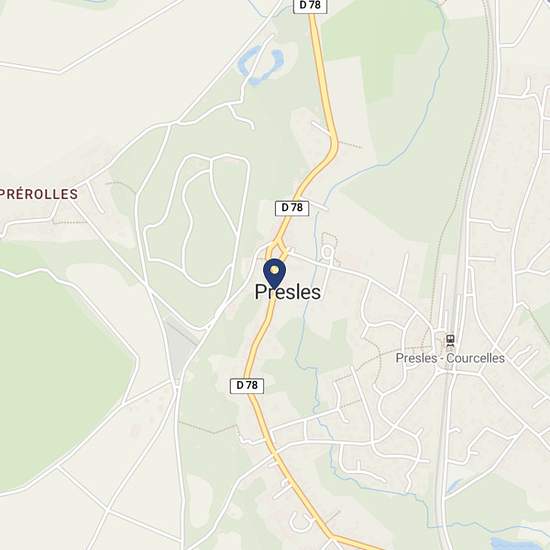Click the Presles town label
The width and height of the screenshot is (550, 550).
point(288,292)
